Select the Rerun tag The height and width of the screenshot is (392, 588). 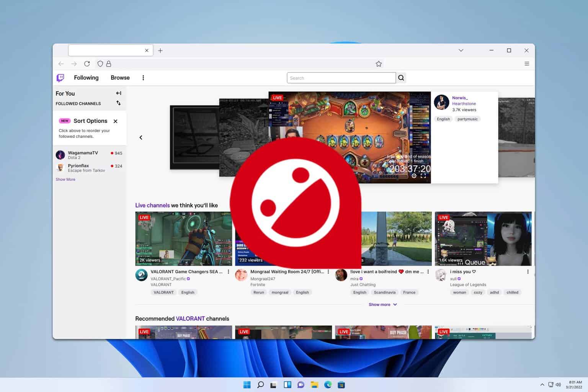click(259, 292)
